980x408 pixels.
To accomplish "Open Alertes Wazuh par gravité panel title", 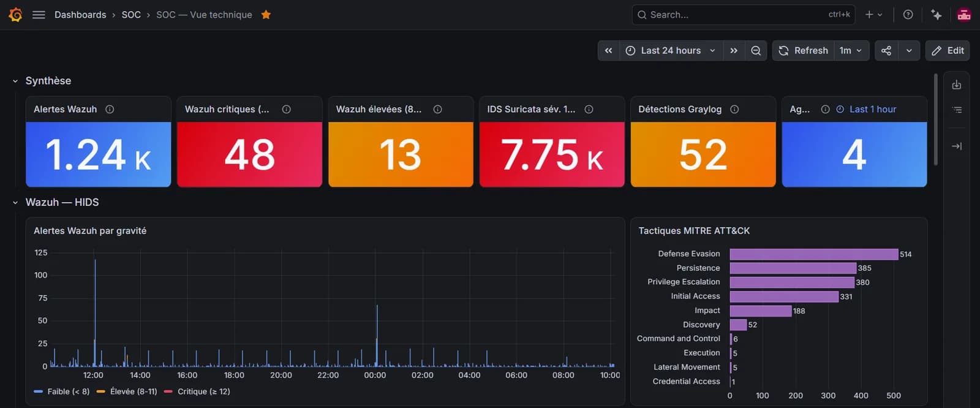I will pyautogui.click(x=90, y=231).
